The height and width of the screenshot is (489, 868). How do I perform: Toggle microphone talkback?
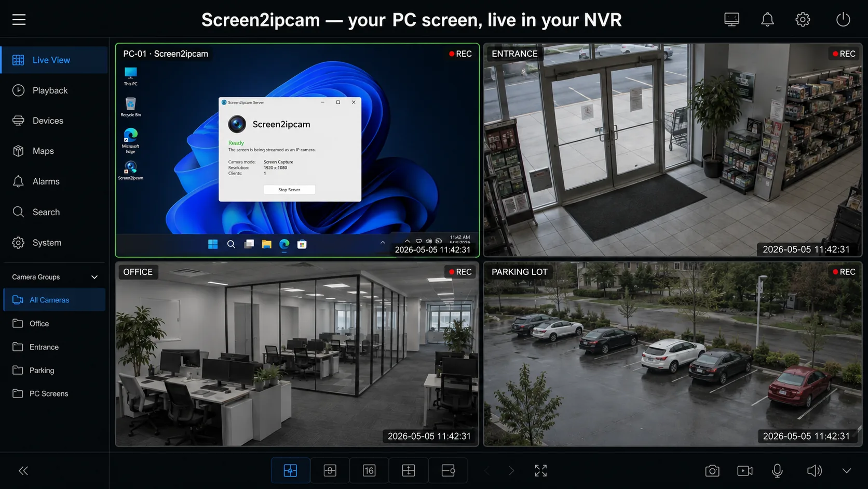pos(777,471)
